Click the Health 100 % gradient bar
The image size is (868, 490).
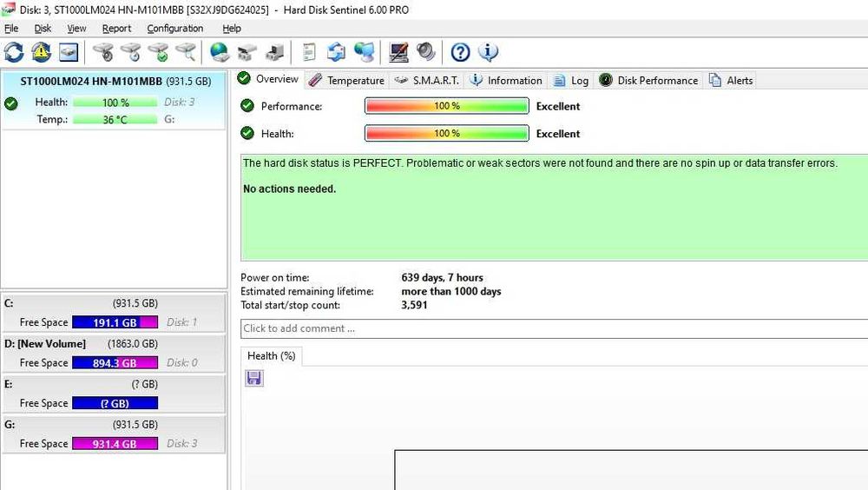click(447, 134)
